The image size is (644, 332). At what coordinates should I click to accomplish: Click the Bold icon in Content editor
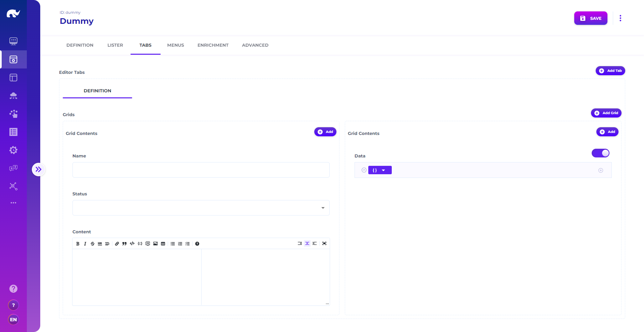tap(78, 244)
